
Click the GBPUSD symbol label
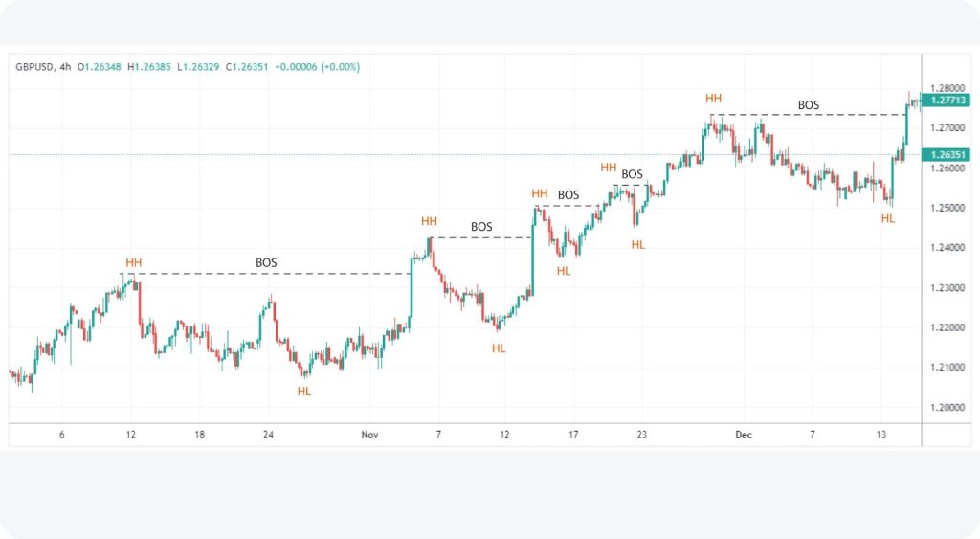click(x=34, y=67)
